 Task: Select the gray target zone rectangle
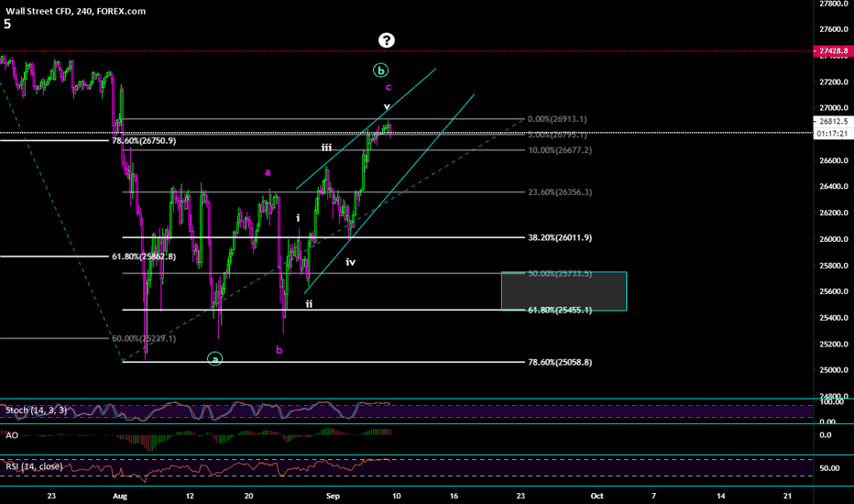coord(564,291)
